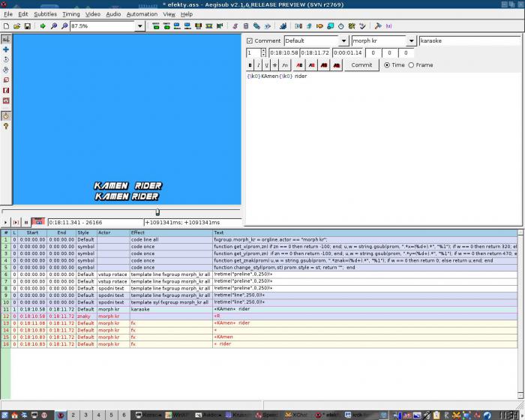The image size is (525, 420).
Task: Open the Video menu
Action: click(x=93, y=14)
